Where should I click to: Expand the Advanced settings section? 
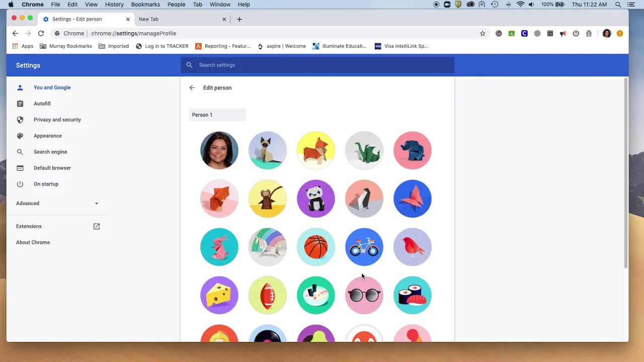[57, 203]
